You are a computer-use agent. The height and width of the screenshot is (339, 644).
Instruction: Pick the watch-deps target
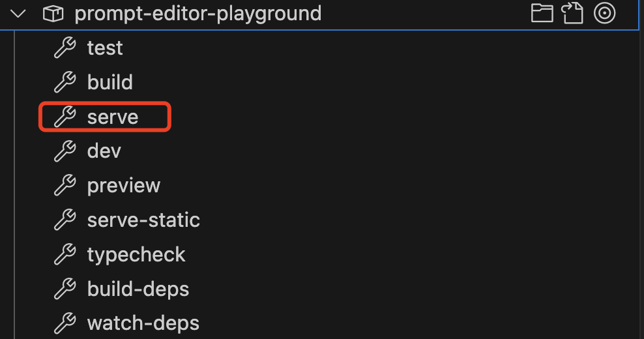click(x=143, y=323)
